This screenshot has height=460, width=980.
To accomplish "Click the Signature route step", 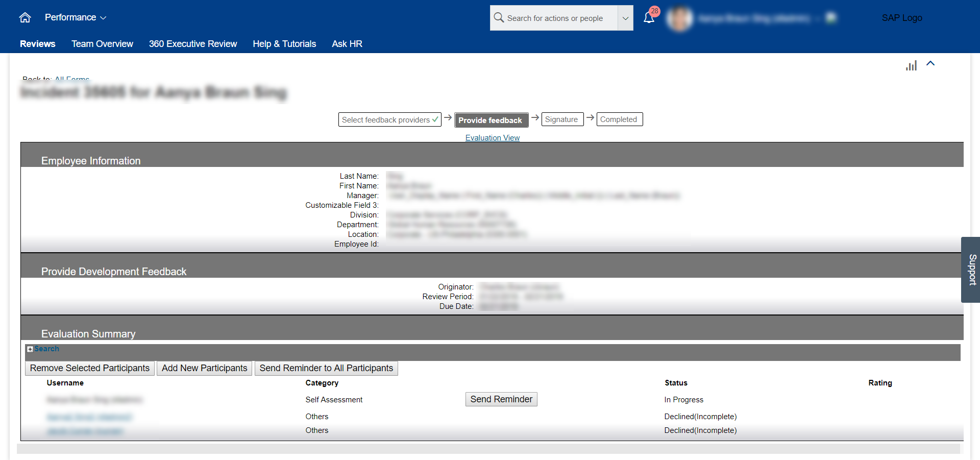I will coord(562,119).
